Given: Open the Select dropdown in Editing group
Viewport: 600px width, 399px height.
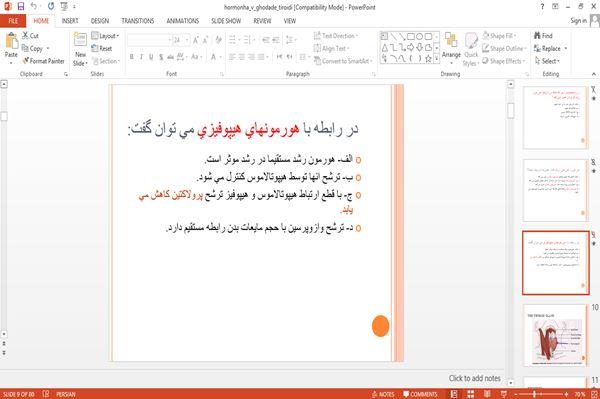Looking at the screenshot, I should [548, 61].
